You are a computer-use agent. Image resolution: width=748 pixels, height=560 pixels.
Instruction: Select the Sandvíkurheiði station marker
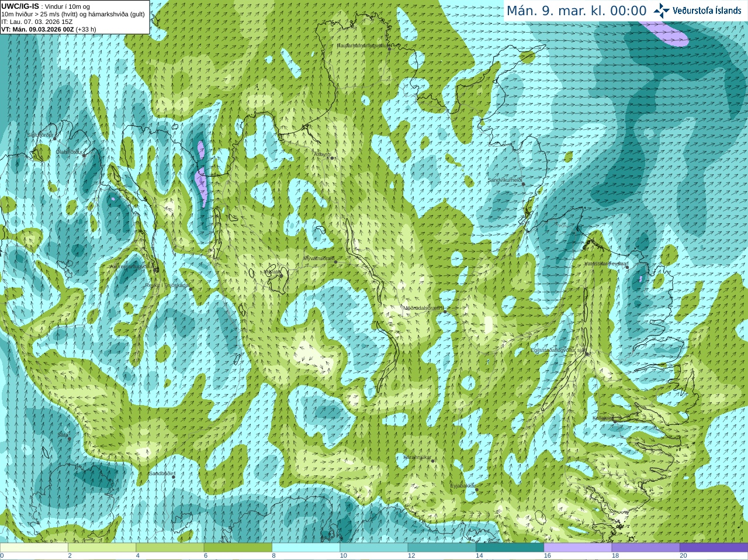tap(524, 184)
